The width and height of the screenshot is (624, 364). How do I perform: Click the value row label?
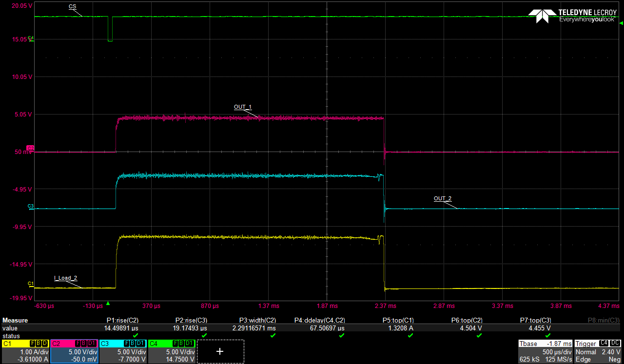click(x=10, y=328)
